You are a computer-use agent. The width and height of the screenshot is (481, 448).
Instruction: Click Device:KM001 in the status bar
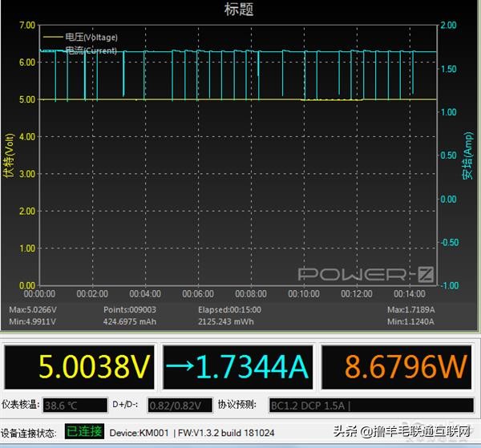(x=138, y=432)
